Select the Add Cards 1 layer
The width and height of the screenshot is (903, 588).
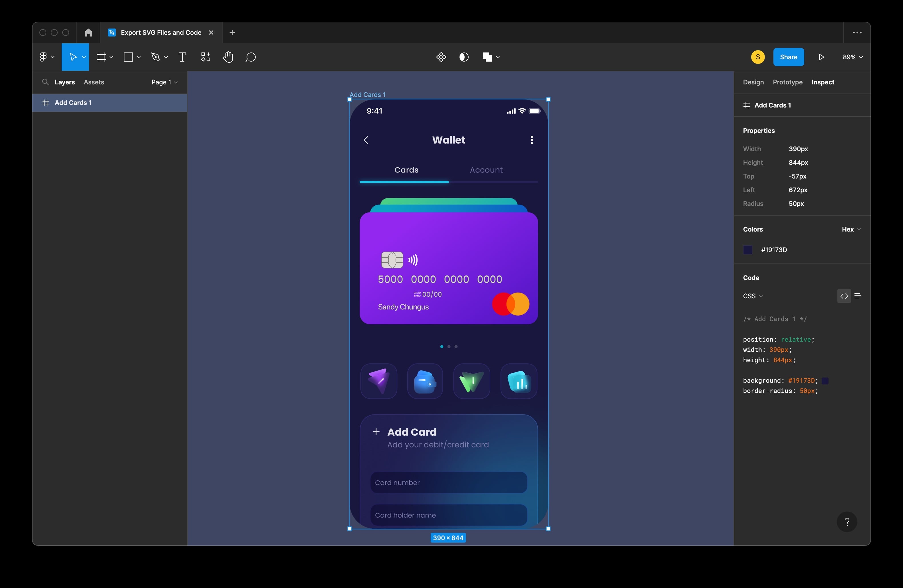[x=73, y=102]
